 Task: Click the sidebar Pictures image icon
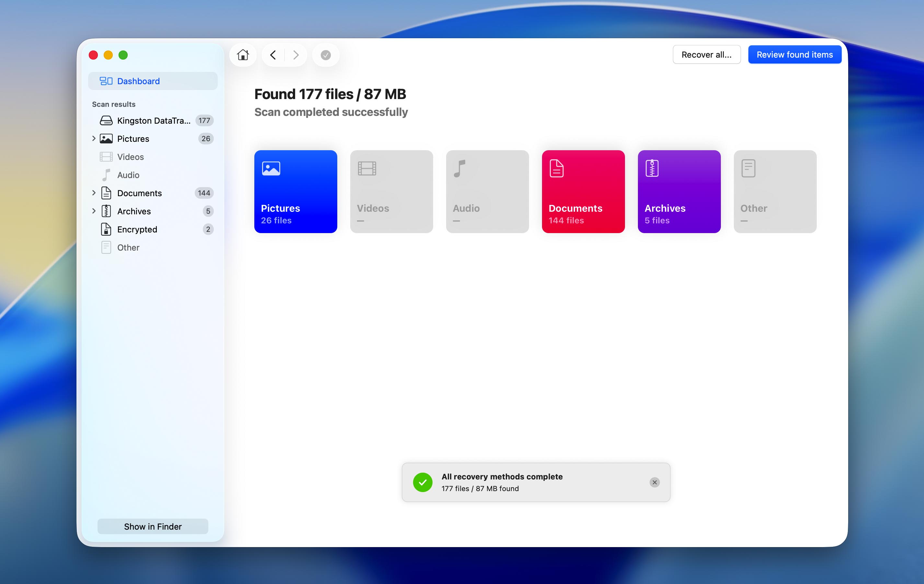click(106, 139)
